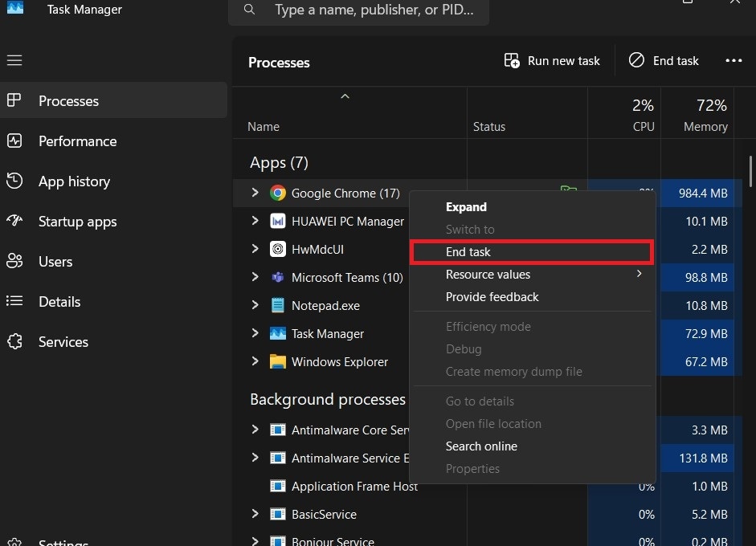Expand the Antimalware Core Service group
The width and height of the screenshot is (756, 546).
click(x=255, y=429)
